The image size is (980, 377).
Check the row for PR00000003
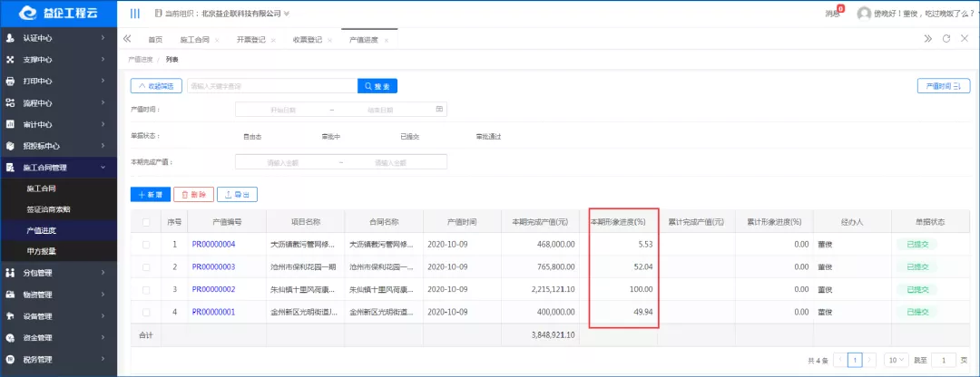click(x=146, y=267)
